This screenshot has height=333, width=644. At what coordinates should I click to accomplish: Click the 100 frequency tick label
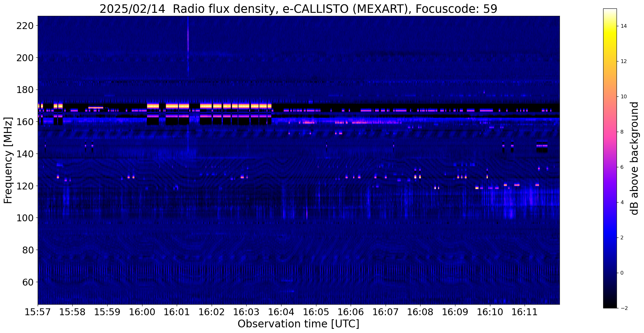point(25,218)
